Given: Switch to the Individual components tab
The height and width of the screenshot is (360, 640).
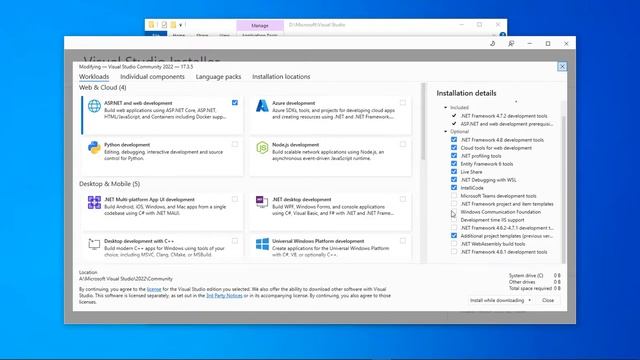Looking at the screenshot, I should point(152,77).
